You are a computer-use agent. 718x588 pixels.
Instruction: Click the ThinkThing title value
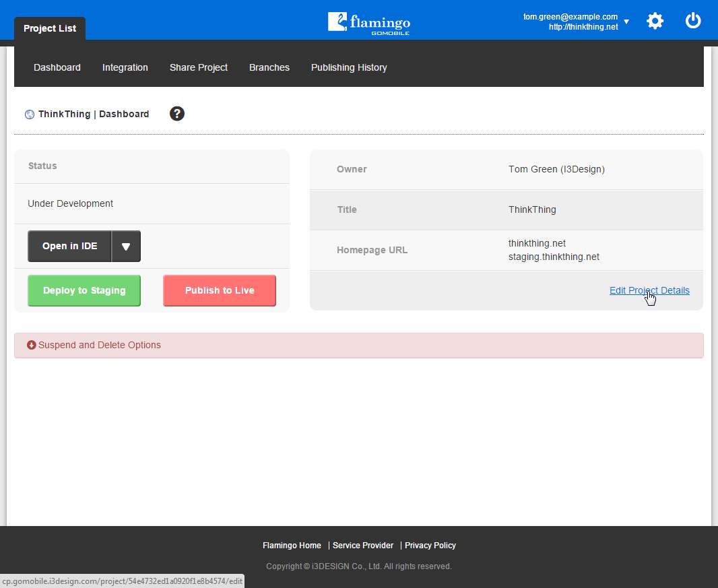[x=532, y=209]
